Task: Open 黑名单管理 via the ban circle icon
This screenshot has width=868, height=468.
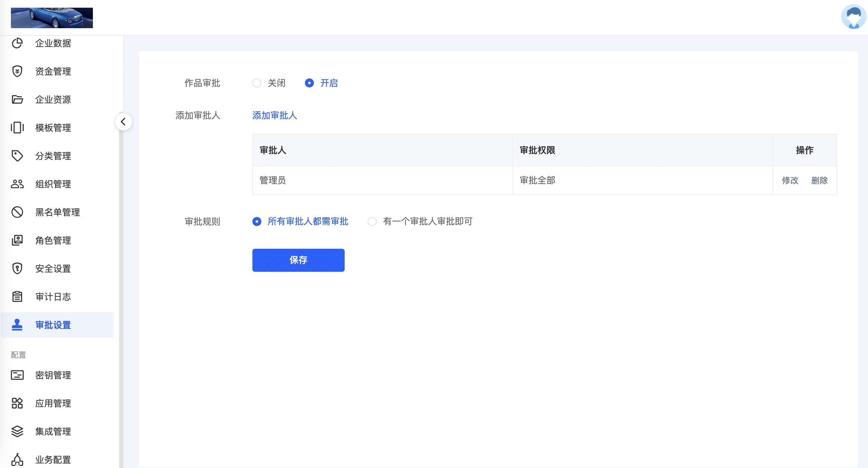Action: point(17,212)
